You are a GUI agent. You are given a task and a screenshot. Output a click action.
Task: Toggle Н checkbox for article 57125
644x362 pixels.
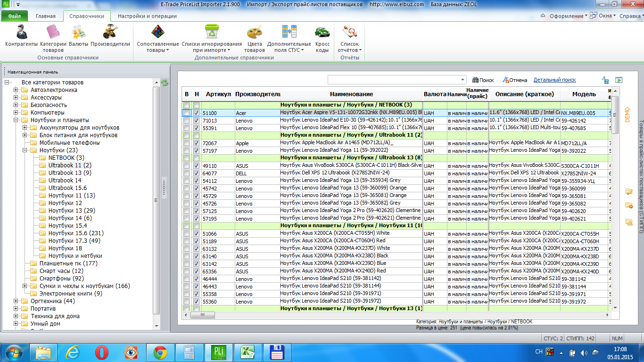pyautogui.click(x=197, y=211)
